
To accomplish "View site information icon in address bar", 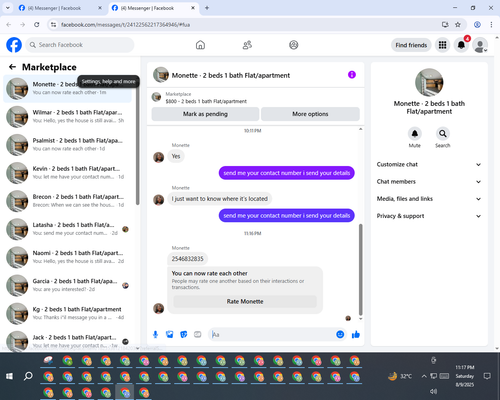I will coord(53,25).
